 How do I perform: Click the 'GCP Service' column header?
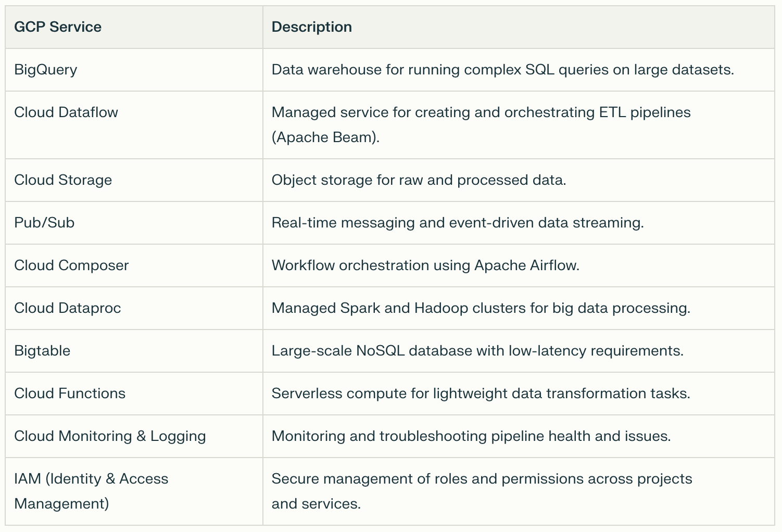point(134,27)
